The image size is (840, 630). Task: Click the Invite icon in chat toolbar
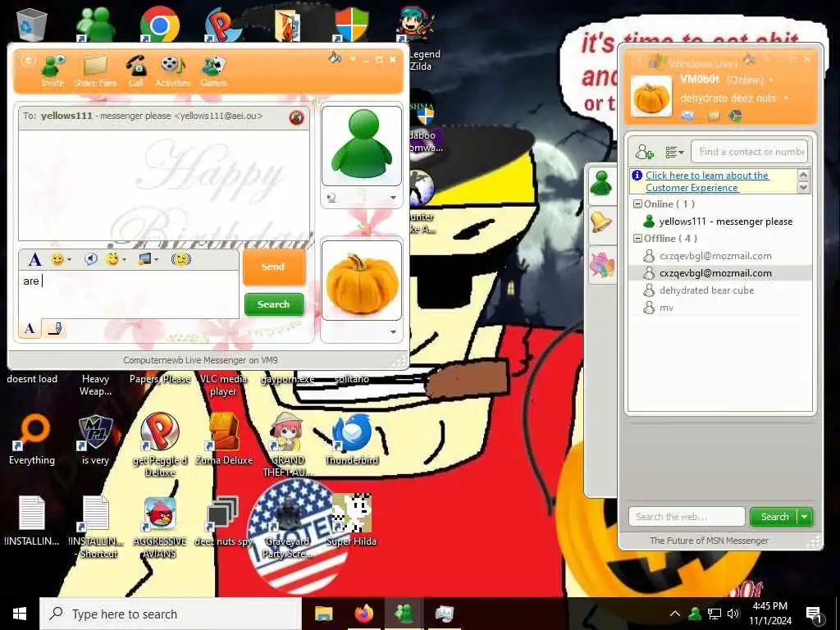(x=52, y=71)
